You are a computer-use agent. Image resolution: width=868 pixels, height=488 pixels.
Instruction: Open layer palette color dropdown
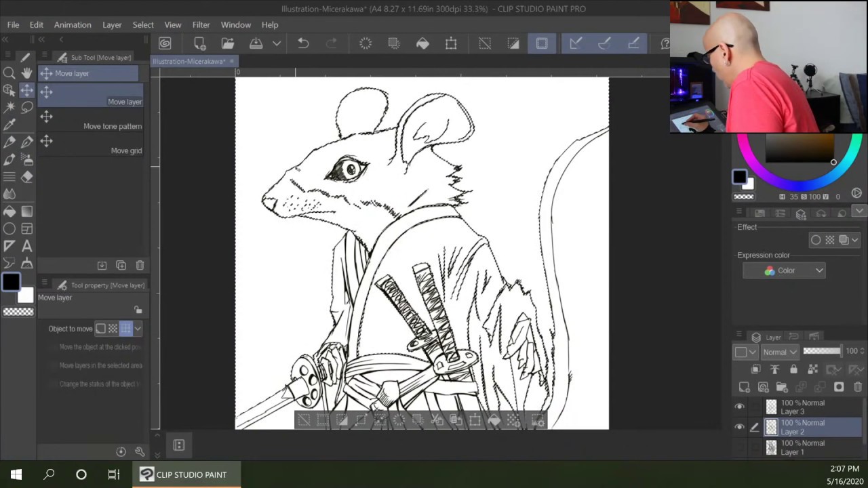tap(745, 352)
